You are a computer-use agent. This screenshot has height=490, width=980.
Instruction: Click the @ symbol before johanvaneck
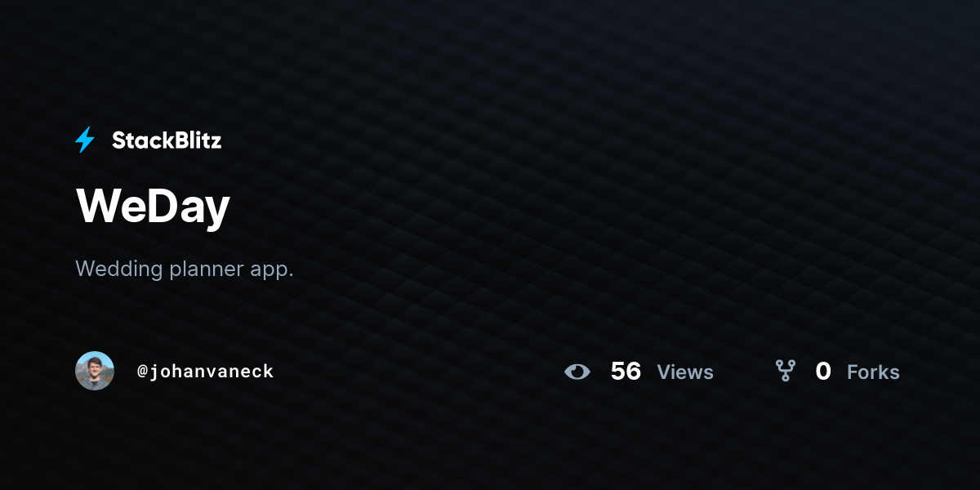142,372
